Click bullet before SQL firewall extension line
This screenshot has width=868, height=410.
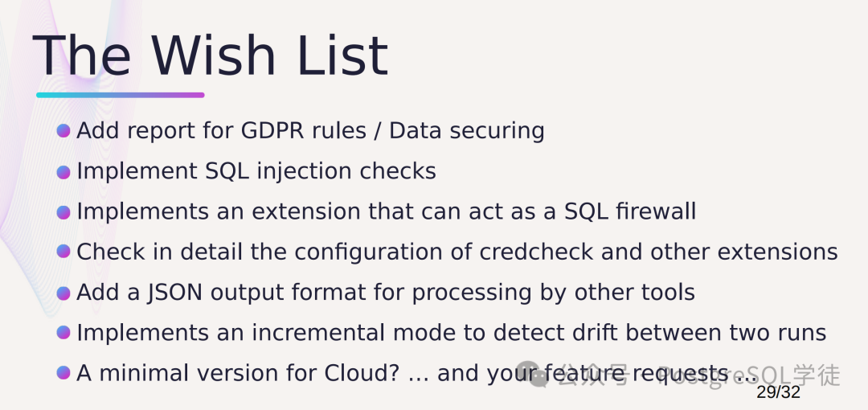[x=63, y=211]
